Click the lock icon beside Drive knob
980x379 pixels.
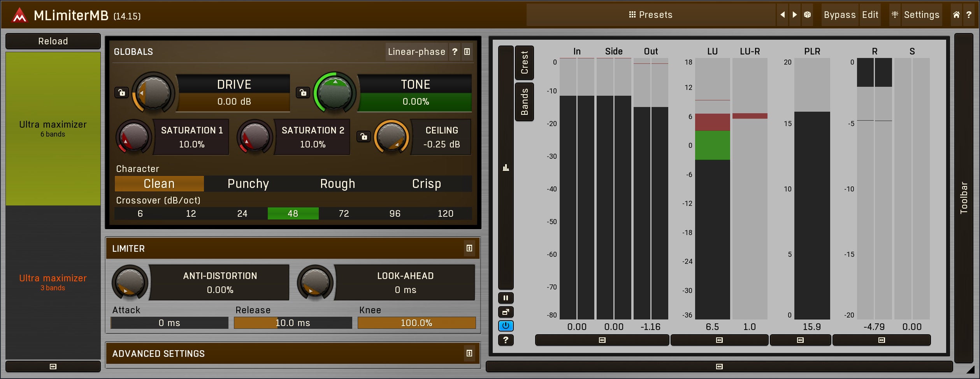[122, 93]
